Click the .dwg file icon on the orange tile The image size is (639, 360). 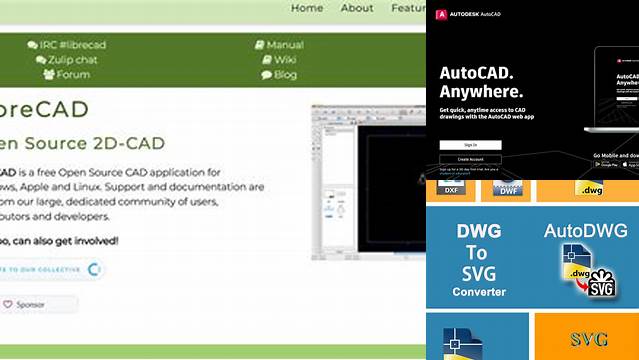[589, 188]
